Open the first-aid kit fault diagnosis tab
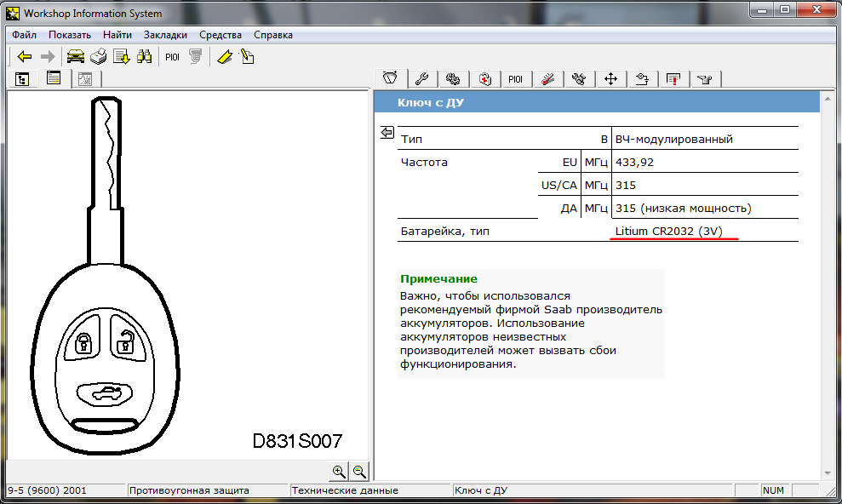This screenshot has width=842, height=504. tap(485, 79)
